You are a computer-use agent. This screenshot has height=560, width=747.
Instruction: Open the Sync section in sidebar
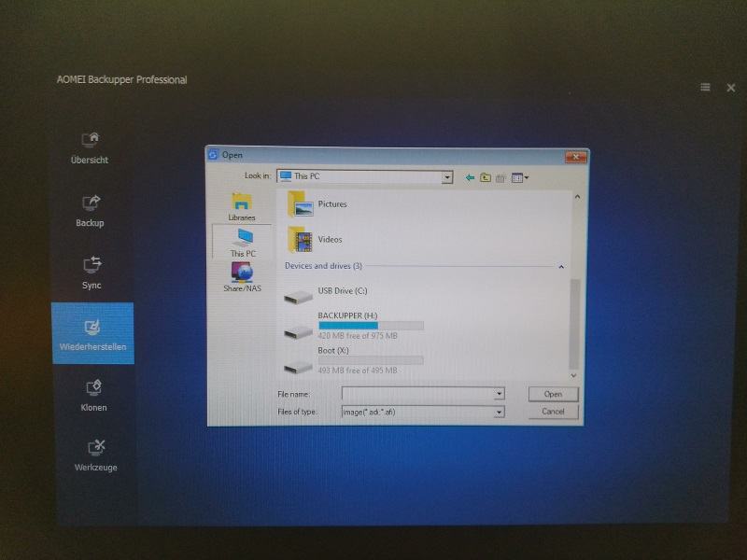coord(92,273)
